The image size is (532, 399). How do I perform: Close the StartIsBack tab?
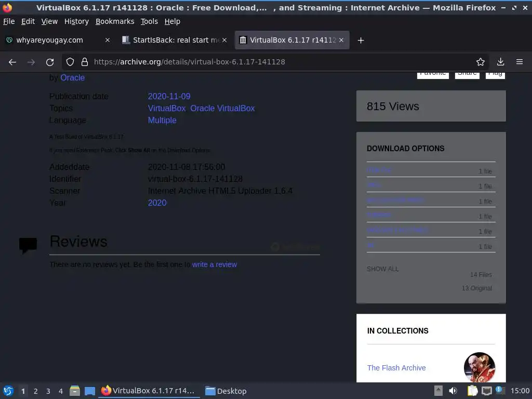point(224,40)
